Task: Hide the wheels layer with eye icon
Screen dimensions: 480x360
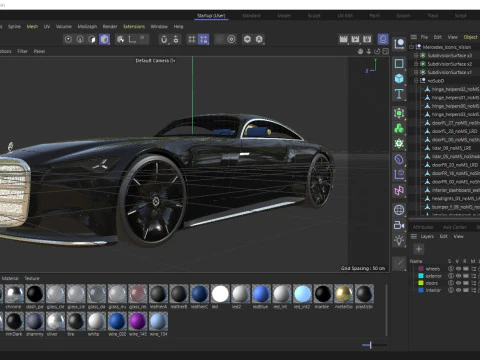Action: [458, 269]
